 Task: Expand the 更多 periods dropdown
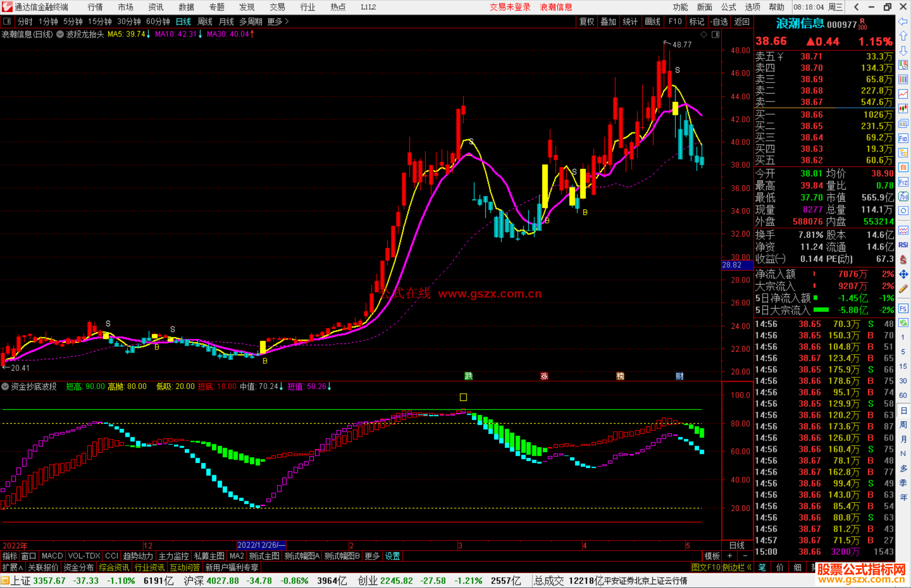(278, 21)
